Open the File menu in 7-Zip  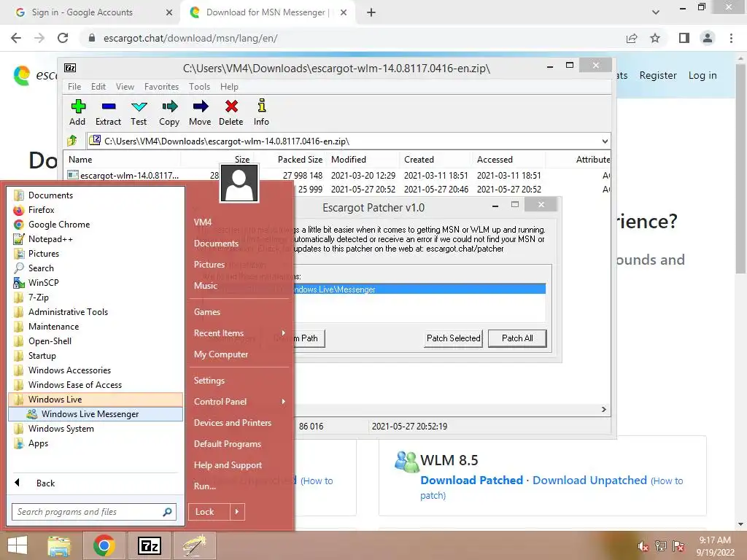click(74, 87)
